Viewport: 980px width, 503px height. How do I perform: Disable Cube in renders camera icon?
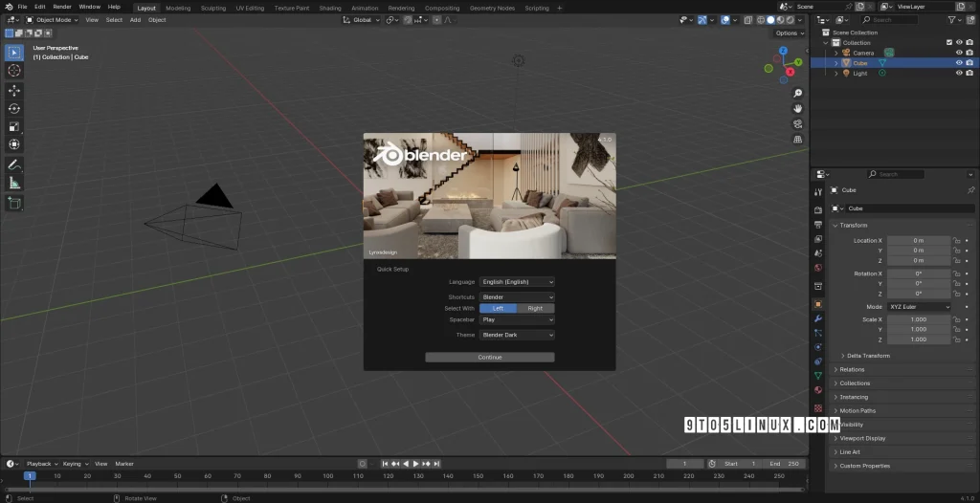[969, 63]
